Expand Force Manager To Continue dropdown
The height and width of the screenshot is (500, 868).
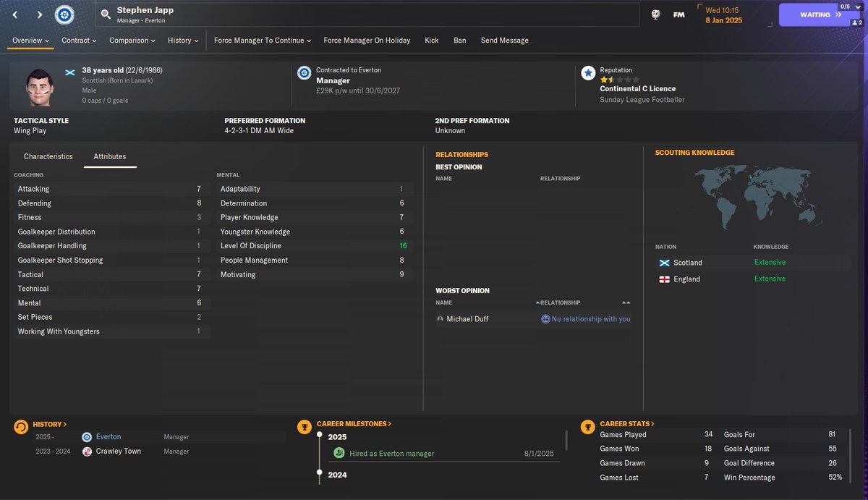pos(263,41)
